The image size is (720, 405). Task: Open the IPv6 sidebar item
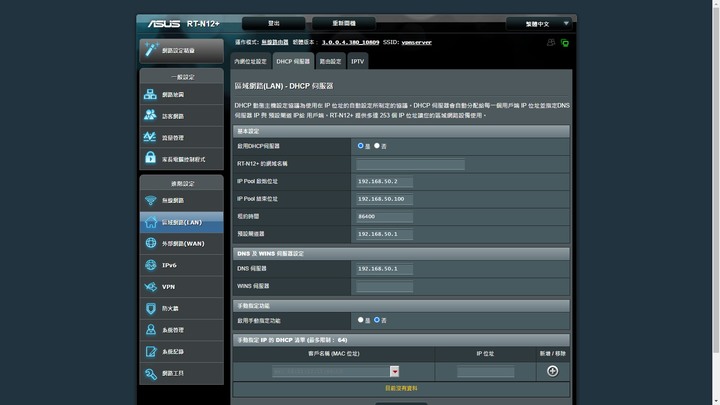point(181,265)
